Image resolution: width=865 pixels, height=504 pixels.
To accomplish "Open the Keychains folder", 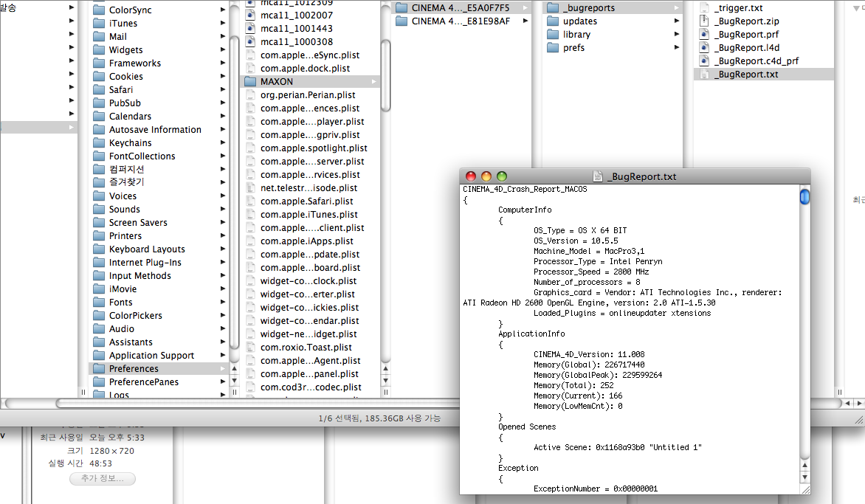I will point(130,143).
